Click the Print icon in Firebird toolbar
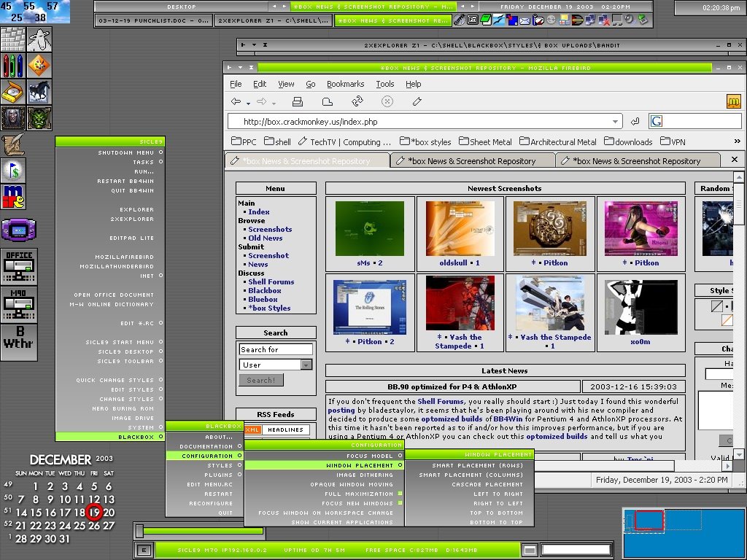The height and width of the screenshot is (560, 747). pyautogui.click(x=298, y=101)
